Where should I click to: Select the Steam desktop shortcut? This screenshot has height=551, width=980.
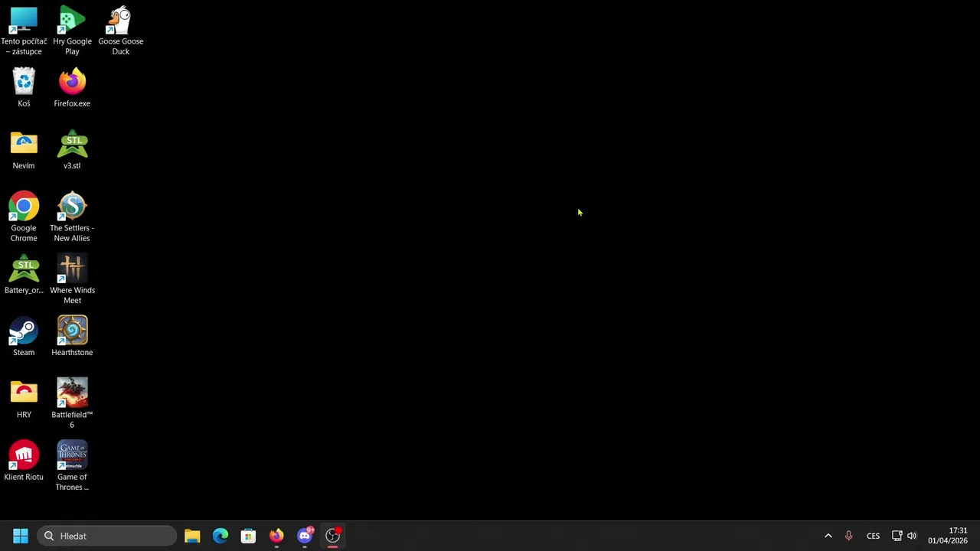coord(24,336)
